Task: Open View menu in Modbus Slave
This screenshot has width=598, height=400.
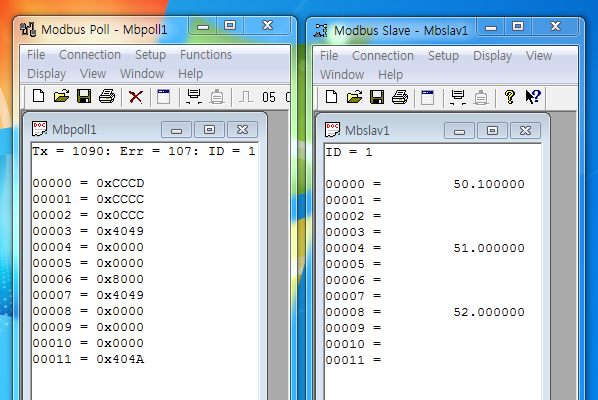Action: [539, 56]
